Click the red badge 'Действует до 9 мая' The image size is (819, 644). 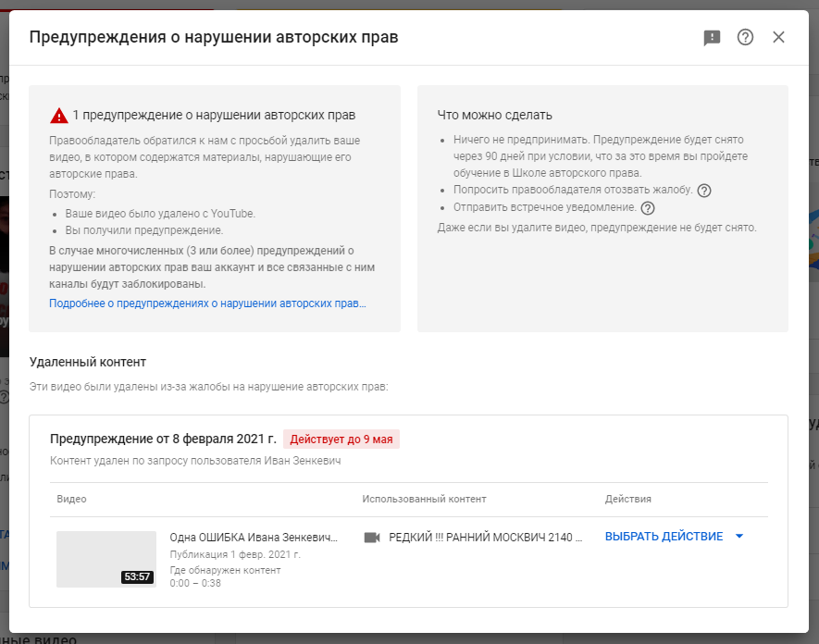[341, 440]
